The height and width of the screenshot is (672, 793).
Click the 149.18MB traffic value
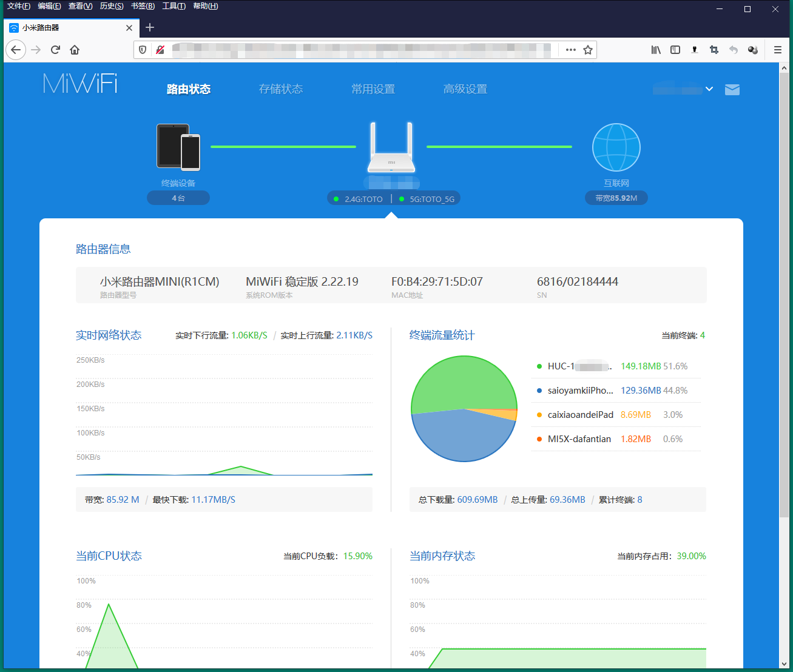click(x=641, y=366)
